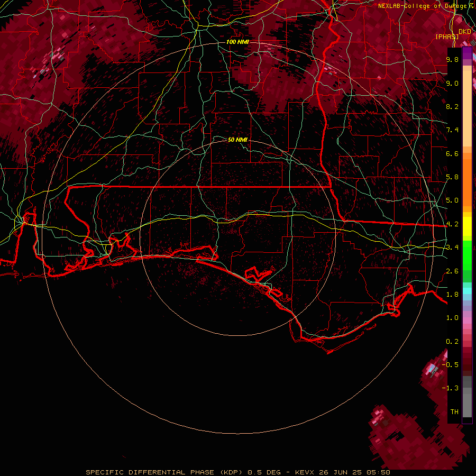Viewport: 476px width, 476px height.
Task: Click the "TH" label on the scale
Action: [x=454, y=411]
